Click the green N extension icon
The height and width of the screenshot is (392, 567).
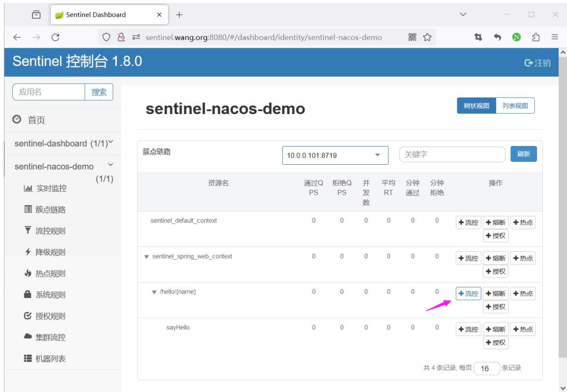[x=516, y=37]
